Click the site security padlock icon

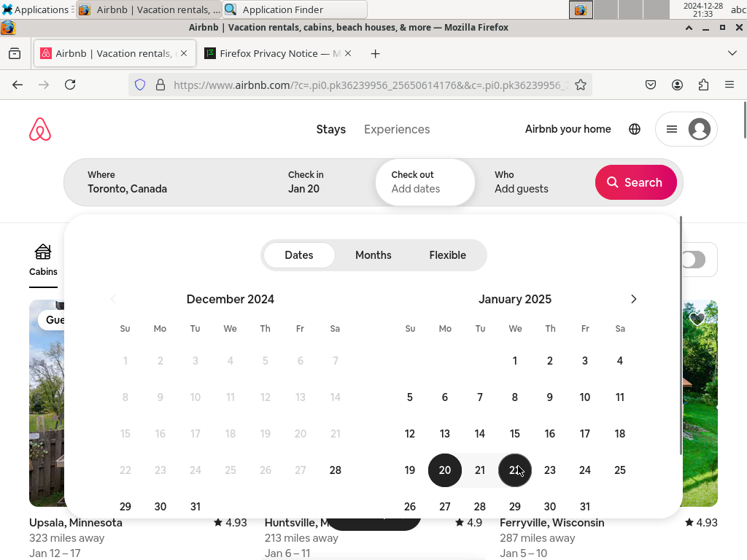click(160, 85)
